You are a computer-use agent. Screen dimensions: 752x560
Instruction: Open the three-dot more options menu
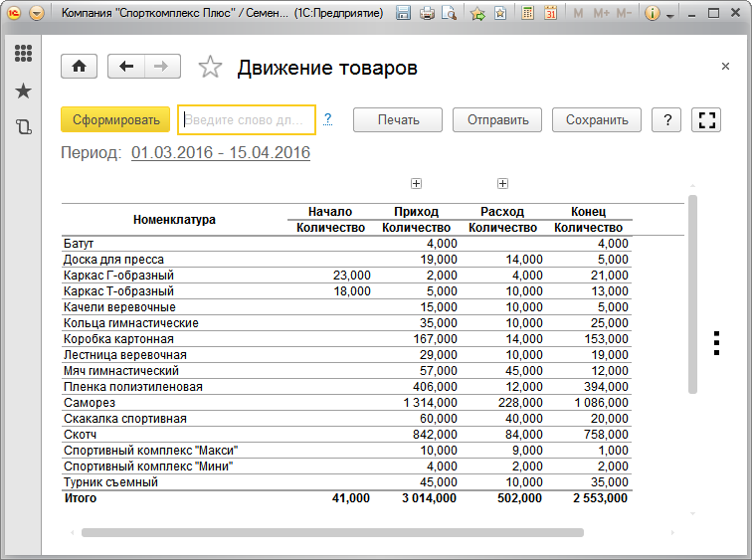[x=716, y=342]
